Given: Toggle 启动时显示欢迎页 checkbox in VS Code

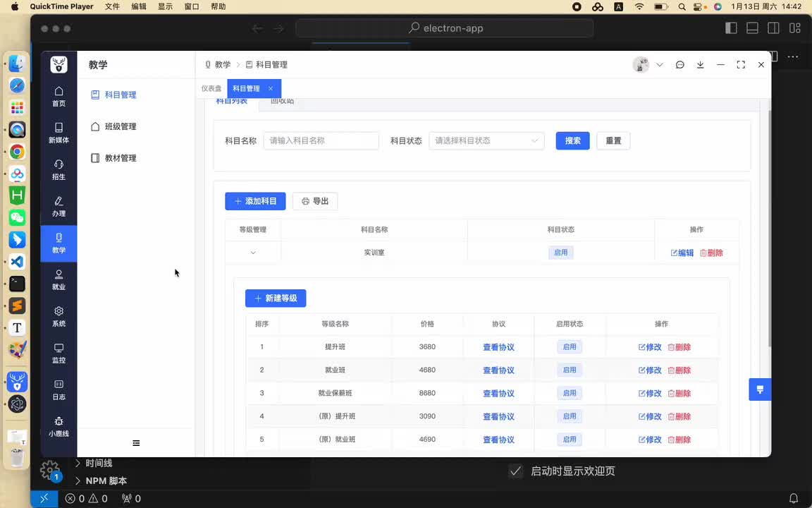Looking at the screenshot, I should tap(515, 471).
